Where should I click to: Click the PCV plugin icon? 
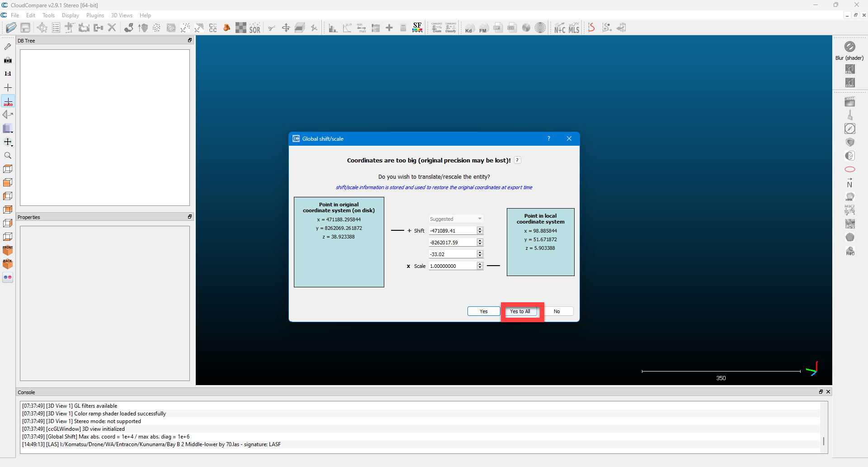849,224
